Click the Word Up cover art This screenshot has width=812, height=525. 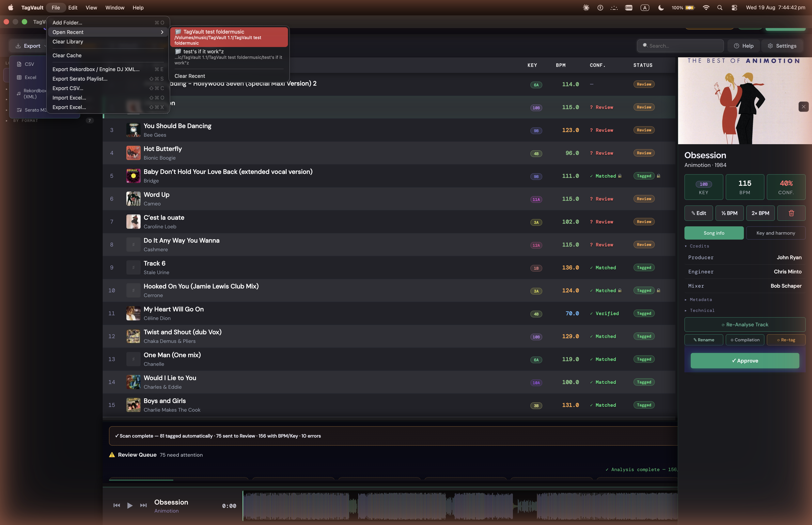133,199
